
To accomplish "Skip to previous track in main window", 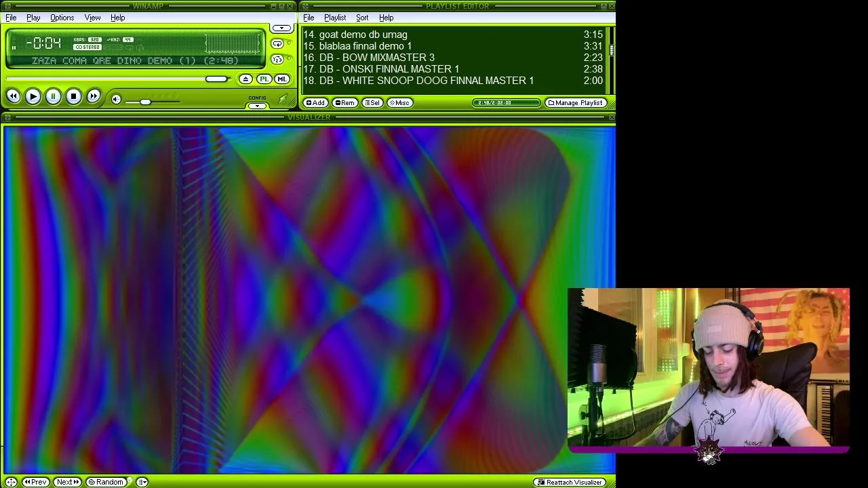I will (x=13, y=97).
